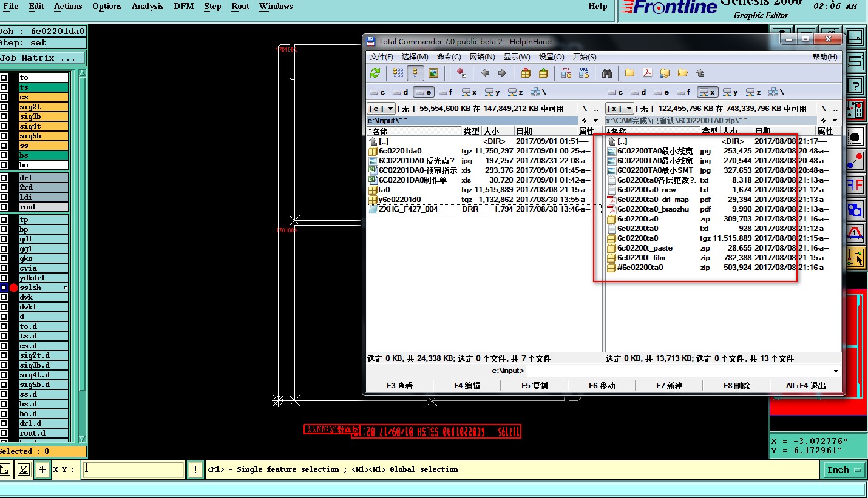Click the Alt+F4 退出 button
Screen dimensions: 868x498
[x=805, y=386]
